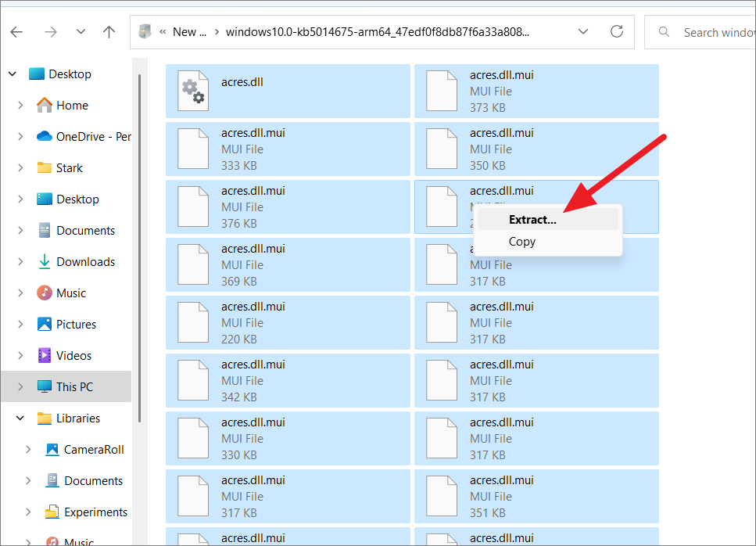Expand the CameraRoll library node
The image size is (756, 546).
pos(28,450)
